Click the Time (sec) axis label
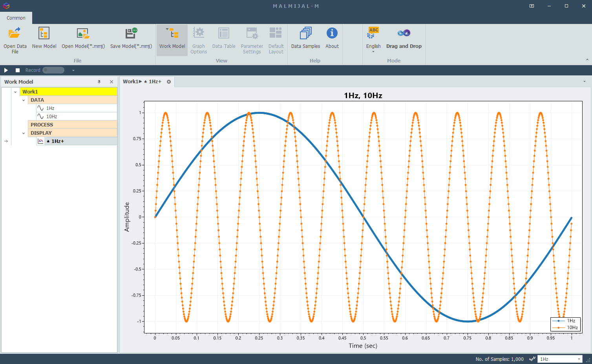Screen dimensions: 592x364 (363, 346)
